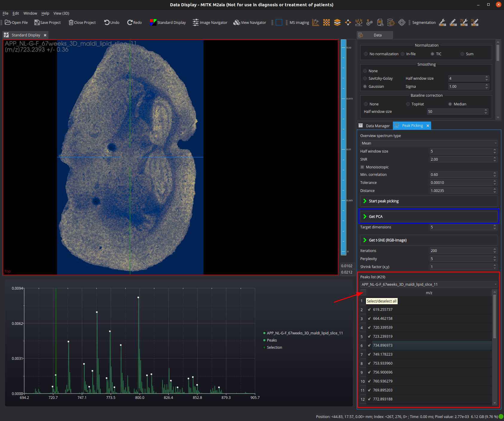Select Median baseline correction
Viewport: 504px width, 421px height.
pyautogui.click(x=450, y=104)
